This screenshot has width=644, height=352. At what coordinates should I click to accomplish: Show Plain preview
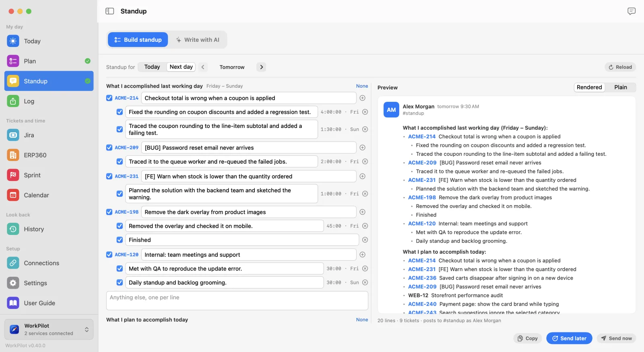[x=621, y=87]
